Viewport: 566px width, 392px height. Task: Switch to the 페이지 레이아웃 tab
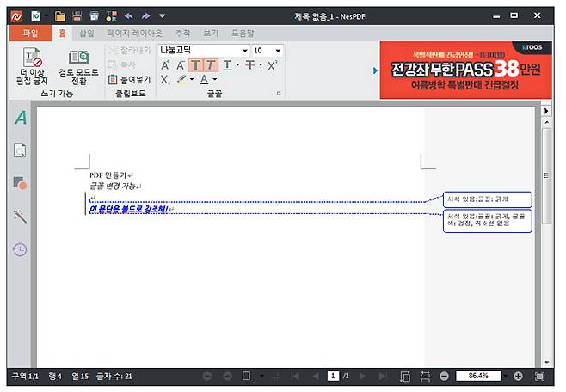point(134,34)
